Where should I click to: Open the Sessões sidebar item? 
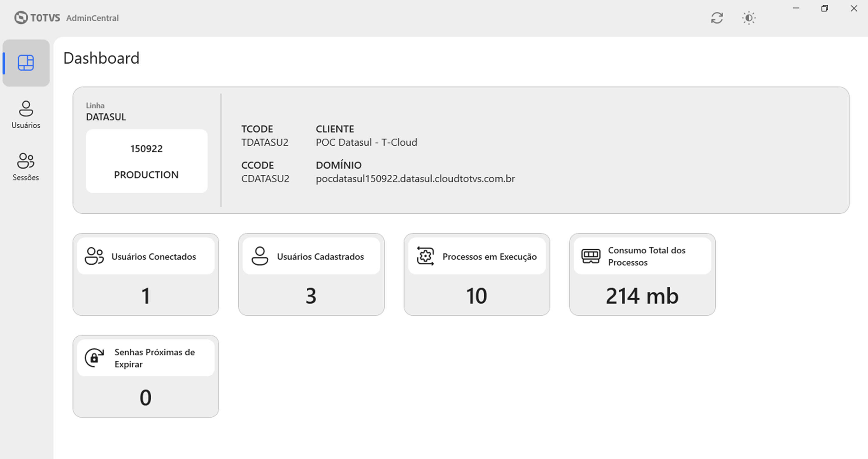pos(26,167)
